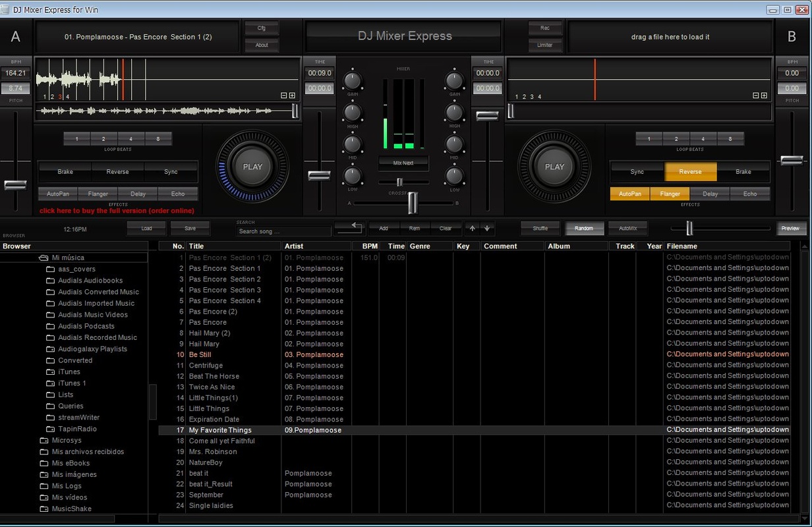Sort playlist by BPM column header
Screen dimensions: 812x527
[369, 246]
